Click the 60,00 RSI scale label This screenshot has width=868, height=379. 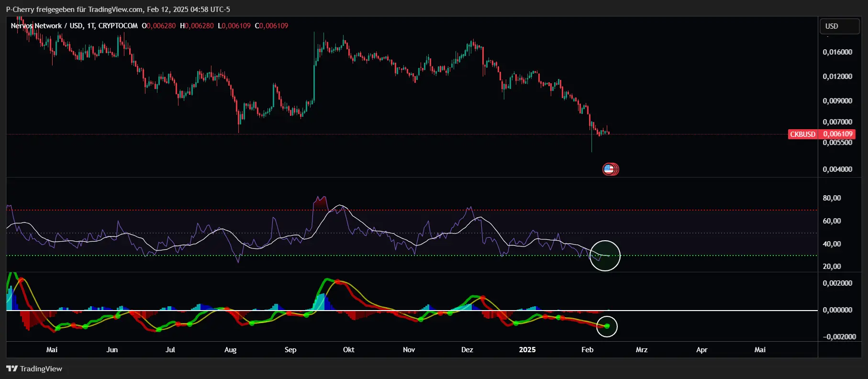[x=832, y=221]
